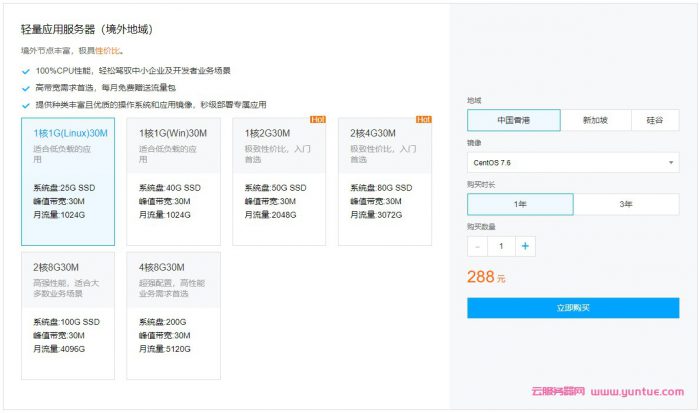Select 1年 purchase duration
Screen dimensions: 700x413
click(x=520, y=204)
